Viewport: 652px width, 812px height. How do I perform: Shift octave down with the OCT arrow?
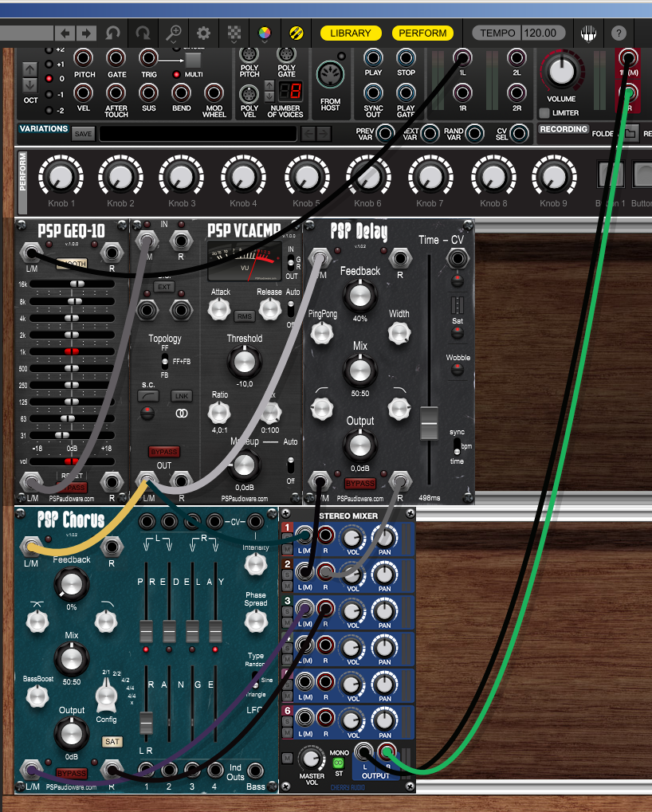(x=30, y=84)
